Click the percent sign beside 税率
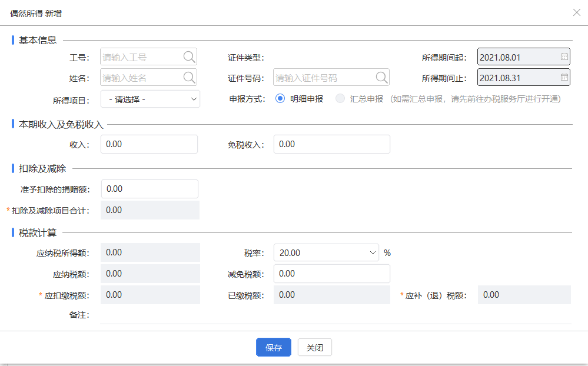The height and width of the screenshot is (366, 588). pos(387,253)
